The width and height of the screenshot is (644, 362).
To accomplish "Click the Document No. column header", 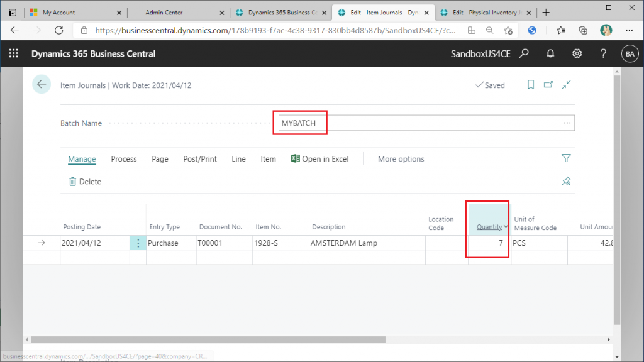I will (x=221, y=226).
